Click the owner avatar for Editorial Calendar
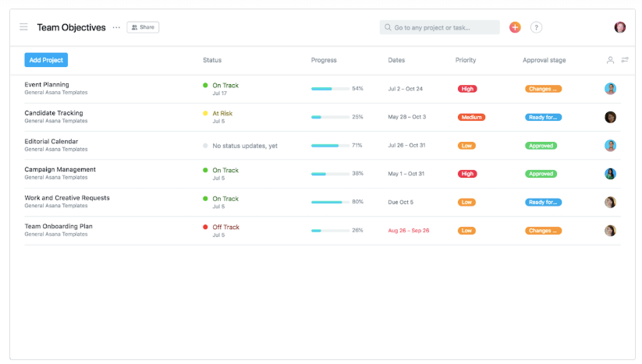642x364 pixels. coord(610,146)
